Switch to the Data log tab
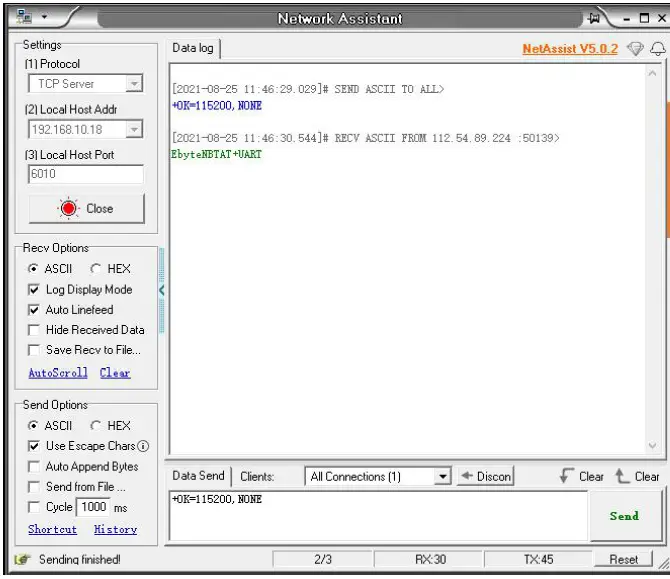The height and width of the screenshot is (579, 670). tap(193, 48)
